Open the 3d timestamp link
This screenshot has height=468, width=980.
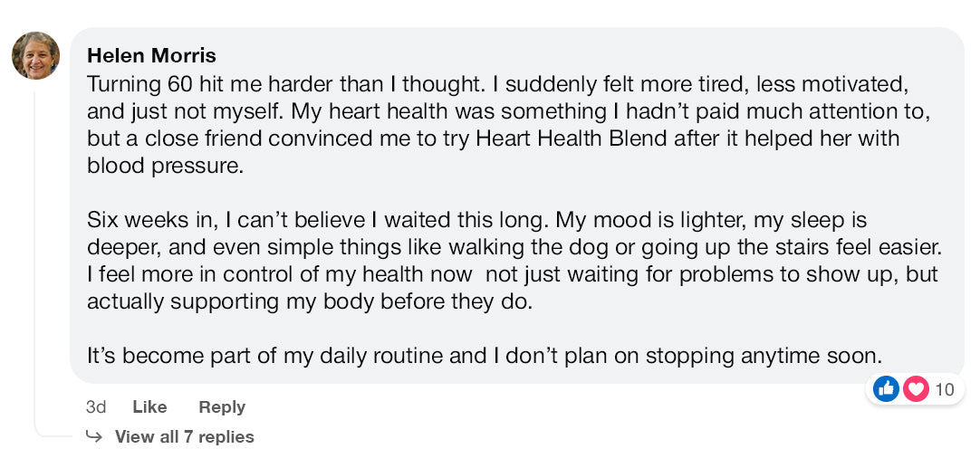coord(95,407)
